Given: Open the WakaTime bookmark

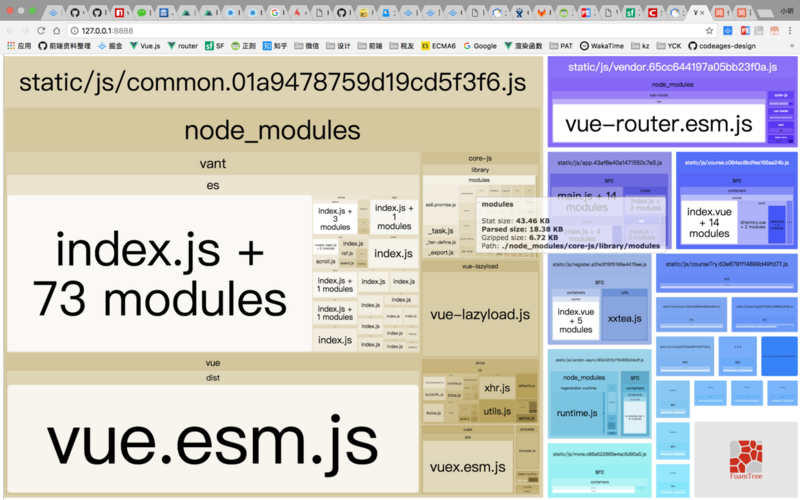Looking at the screenshot, I should click(x=602, y=46).
